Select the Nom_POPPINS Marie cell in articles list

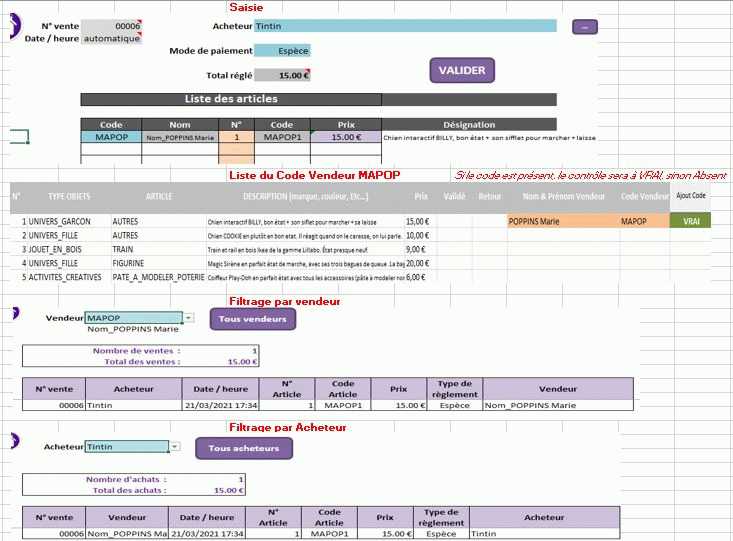click(180, 137)
